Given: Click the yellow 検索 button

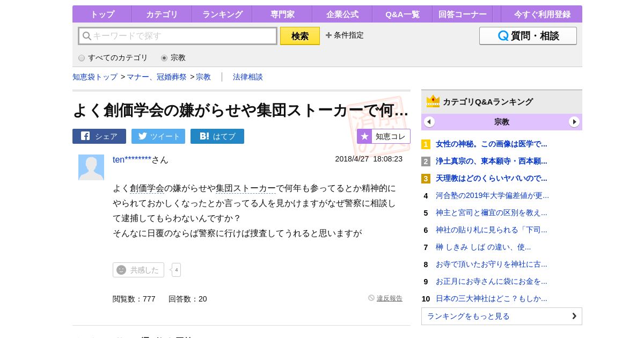Looking at the screenshot, I should [x=300, y=36].
